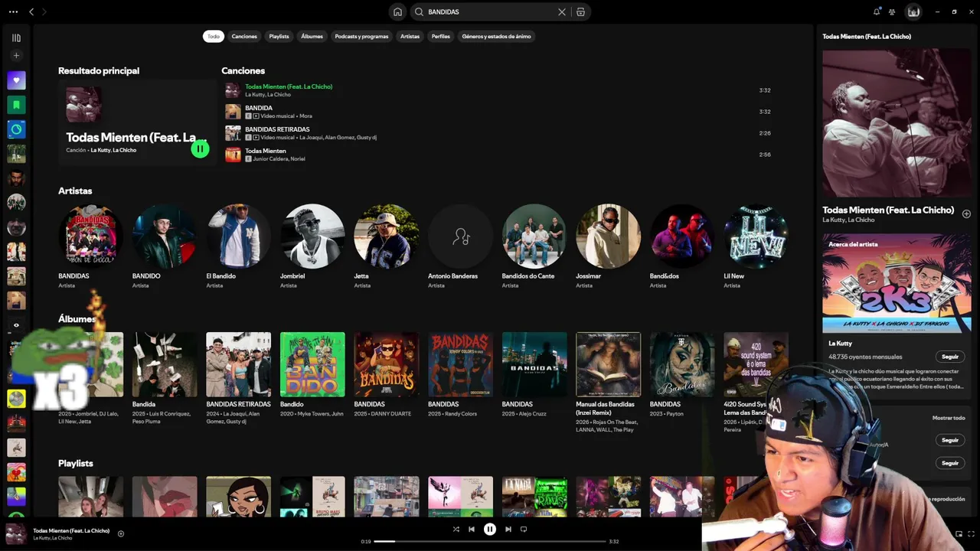Click into the BANDIDAS search field
This screenshot has height=551, width=980.
[x=490, y=11]
